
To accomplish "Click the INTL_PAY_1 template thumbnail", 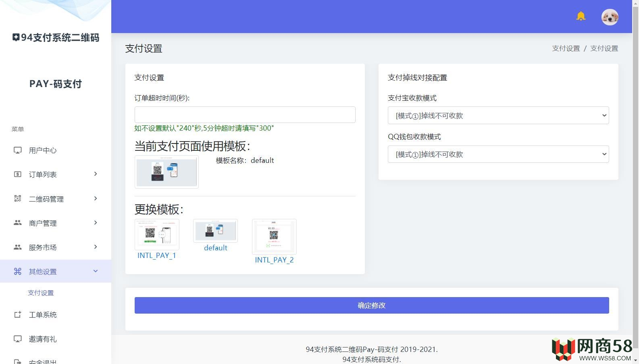I will point(157,234).
